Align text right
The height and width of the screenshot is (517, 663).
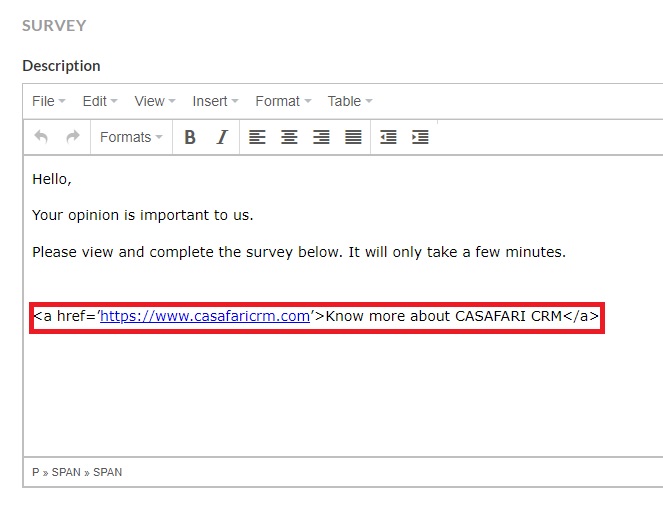coord(321,137)
